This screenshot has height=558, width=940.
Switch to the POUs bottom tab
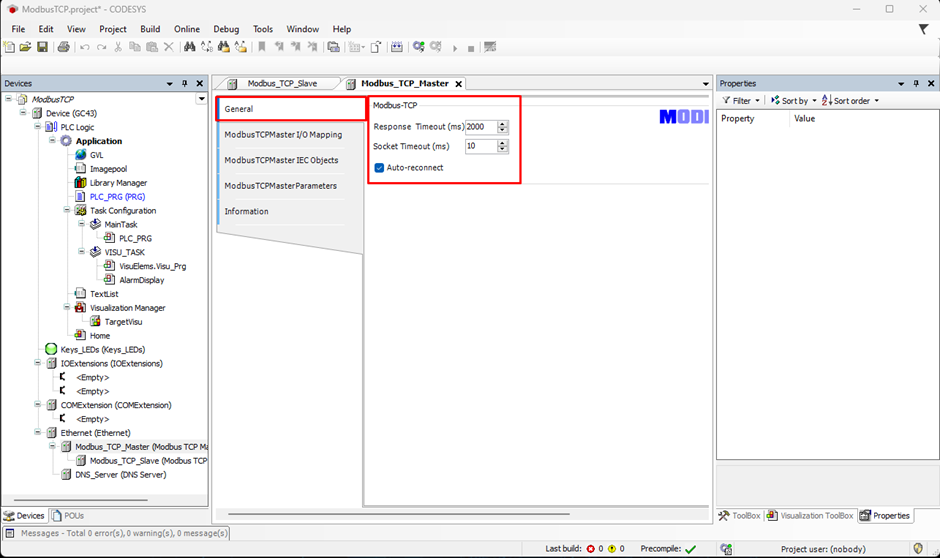click(x=67, y=515)
